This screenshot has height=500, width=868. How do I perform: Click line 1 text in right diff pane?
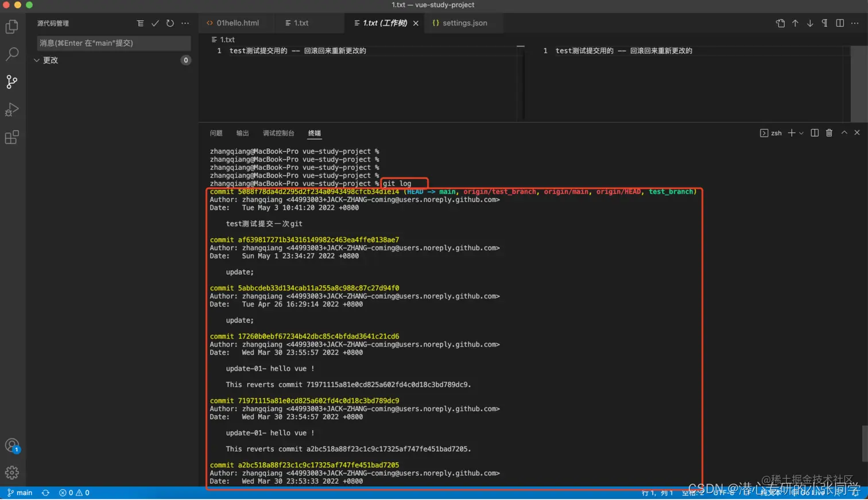(x=624, y=51)
